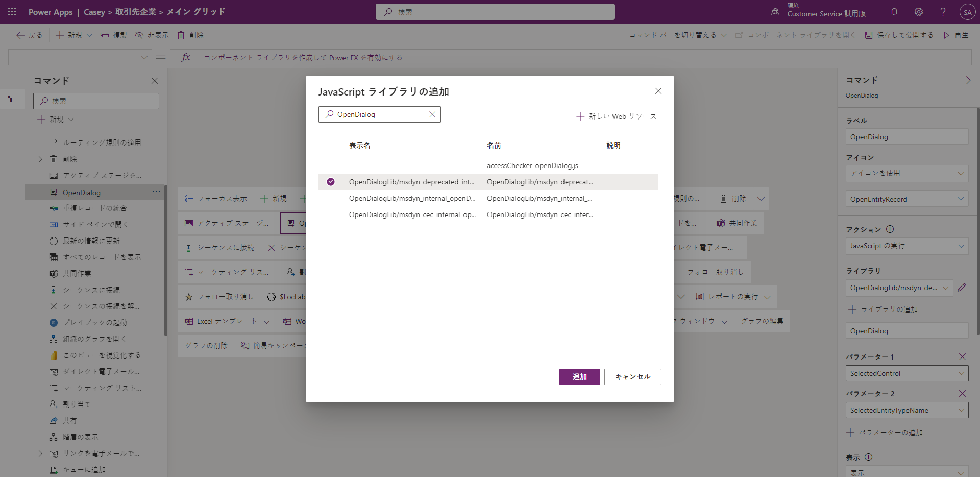
Task: Select OpenDialogLib/msdyn_internal_openD... row
Action: [x=488, y=198]
